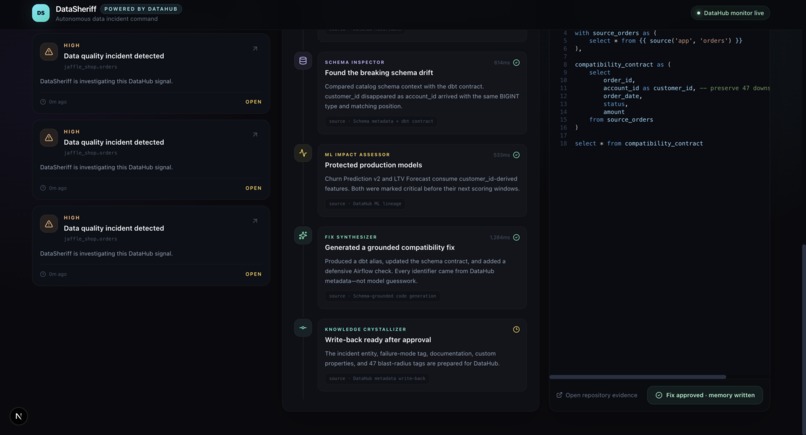Image resolution: width=806 pixels, height=435 pixels.
Task: Click the OPEN status on topmost incident card
Action: click(x=253, y=102)
